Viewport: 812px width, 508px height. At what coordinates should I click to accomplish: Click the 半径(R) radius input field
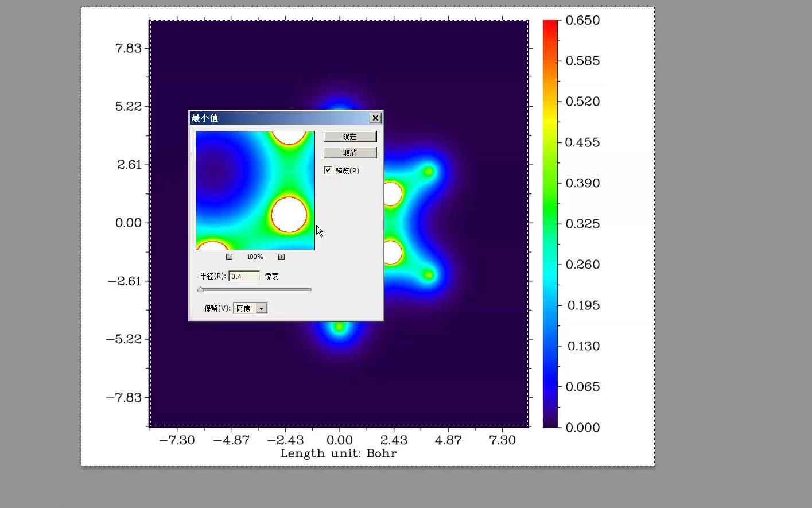click(244, 276)
